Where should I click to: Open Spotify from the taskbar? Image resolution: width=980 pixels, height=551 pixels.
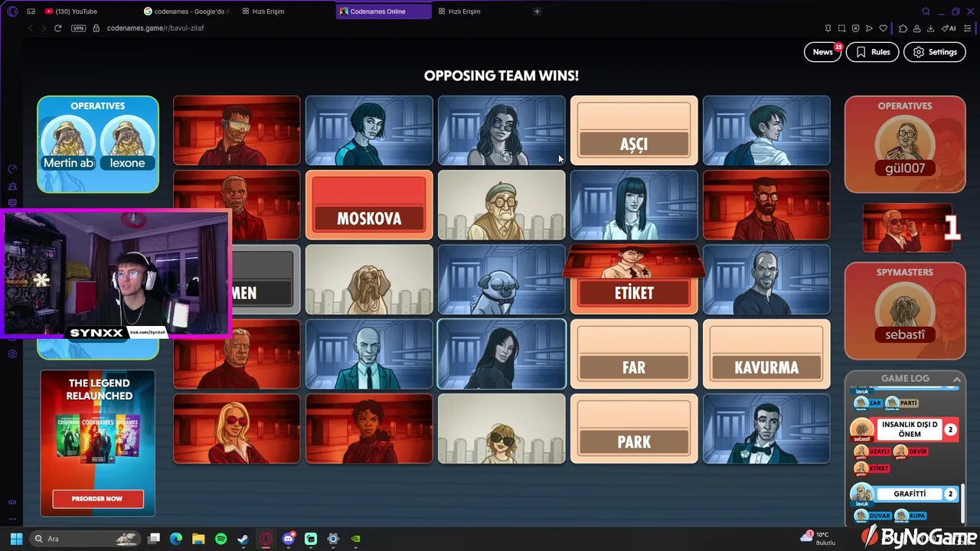[220, 539]
